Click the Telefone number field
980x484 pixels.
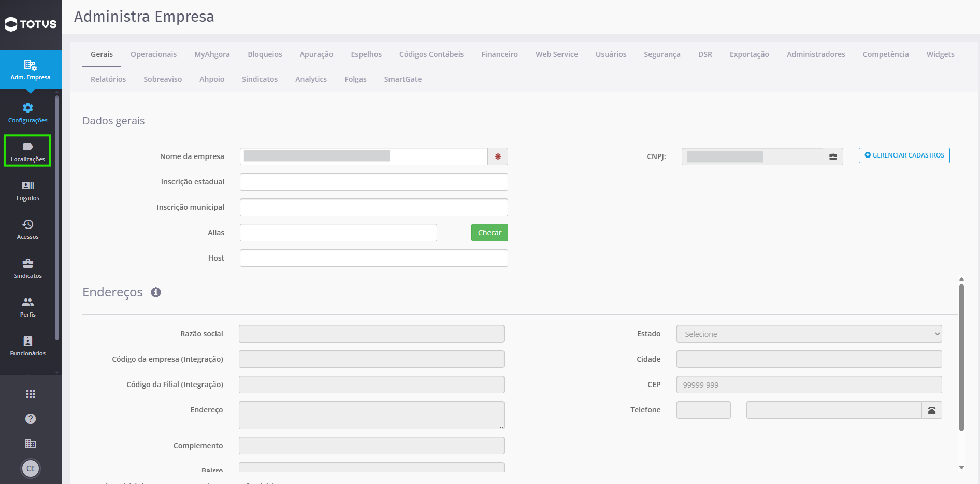[x=834, y=410]
